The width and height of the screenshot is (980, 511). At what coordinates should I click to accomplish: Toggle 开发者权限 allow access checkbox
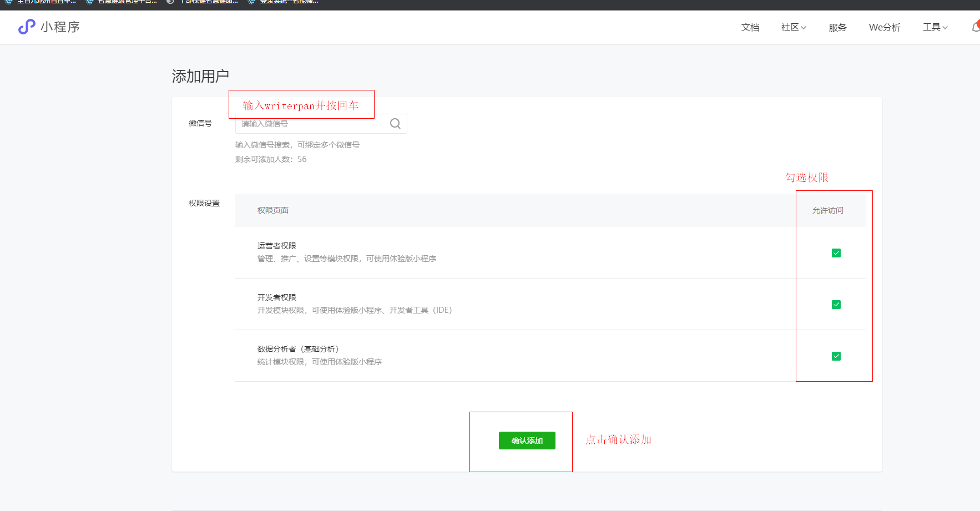tap(836, 305)
